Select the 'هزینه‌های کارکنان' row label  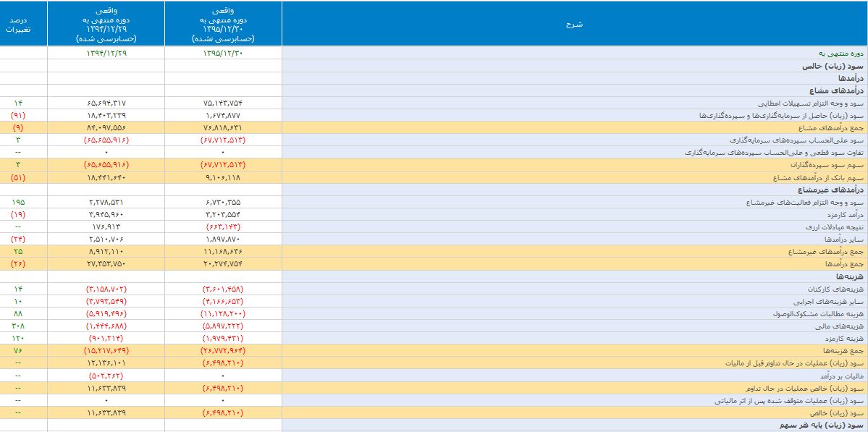pos(840,289)
